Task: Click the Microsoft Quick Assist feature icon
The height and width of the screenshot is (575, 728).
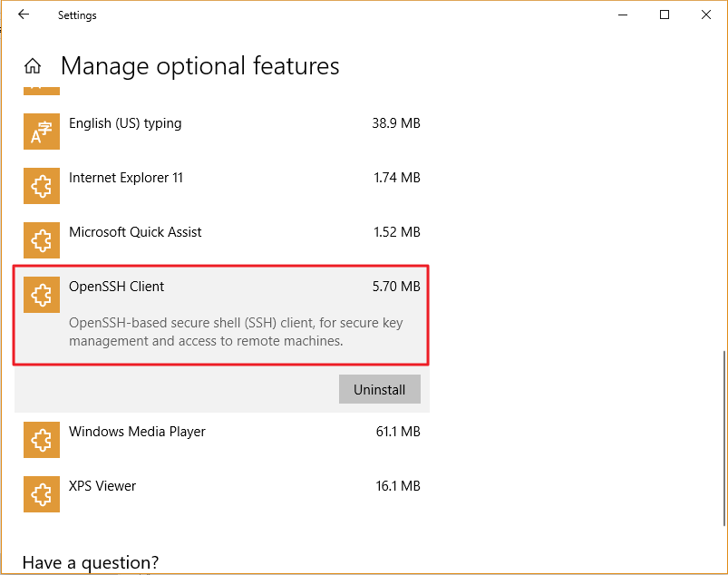Action: pos(41,240)
